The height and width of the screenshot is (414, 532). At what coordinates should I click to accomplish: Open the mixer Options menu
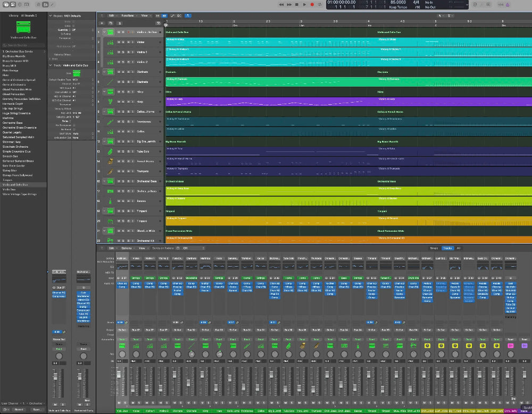[127, 248]
